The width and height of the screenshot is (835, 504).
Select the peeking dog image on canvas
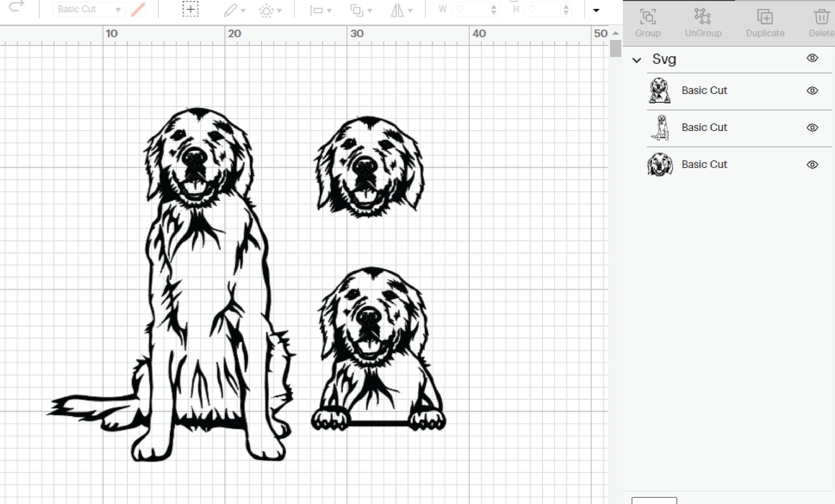378,349
